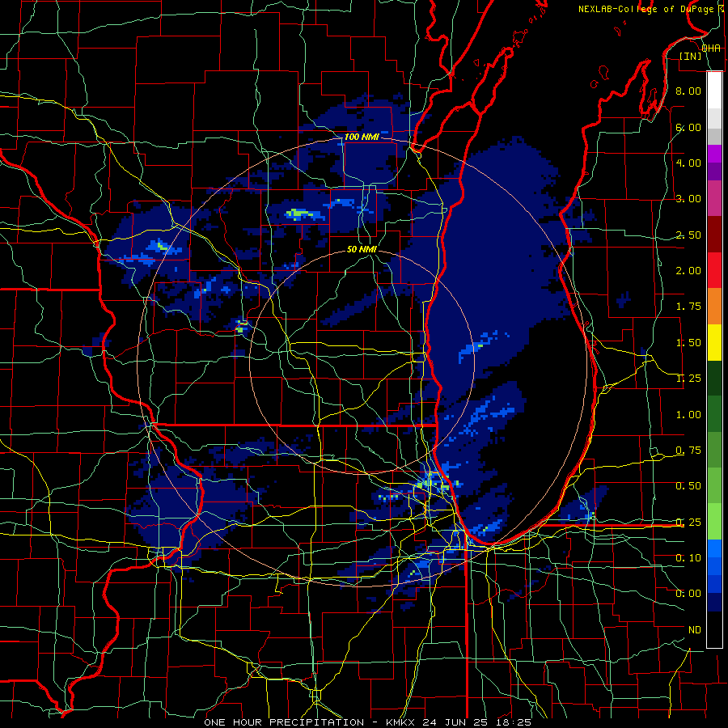Pick the white swatch at top of legend
The width and height of the screenshot is (728, 728).
714,90
